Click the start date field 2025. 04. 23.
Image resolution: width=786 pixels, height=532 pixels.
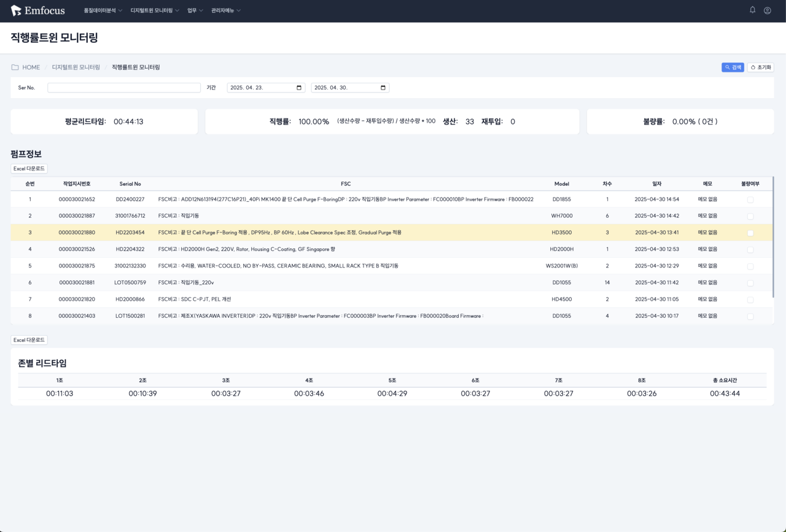[266, 88]
